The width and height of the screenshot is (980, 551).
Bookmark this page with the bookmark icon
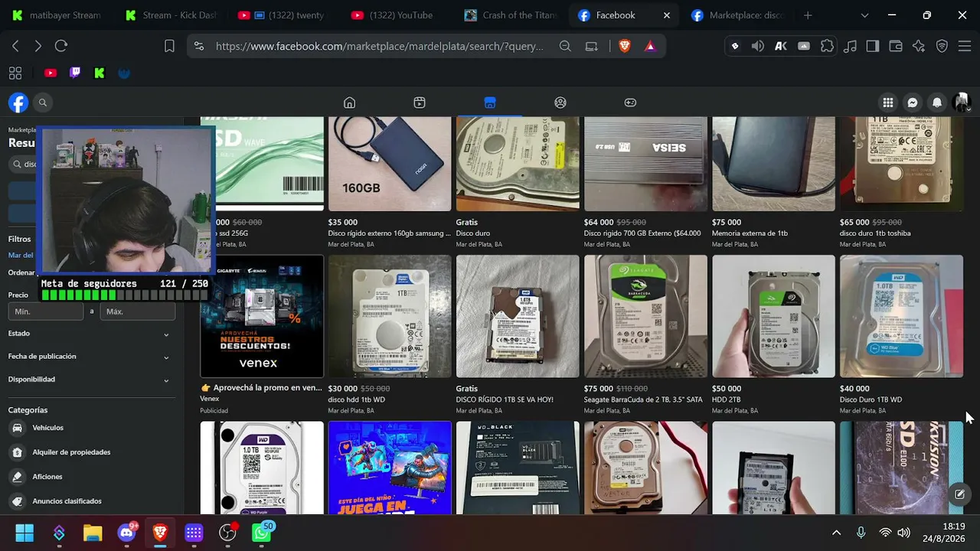tap(169, 46)
